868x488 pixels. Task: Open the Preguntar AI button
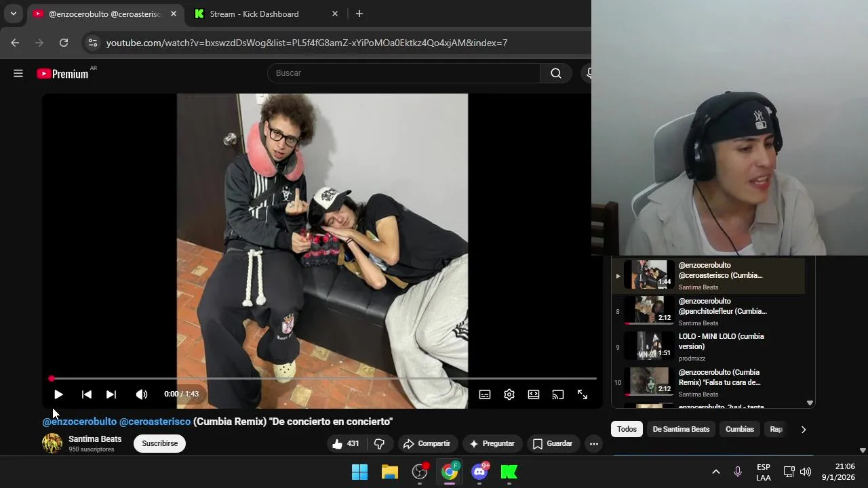point(492,444)
